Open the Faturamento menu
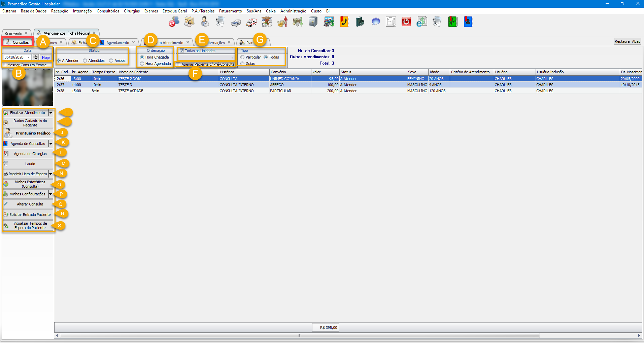The height and width of the screenshot is (343, 644). coord(230,11)
